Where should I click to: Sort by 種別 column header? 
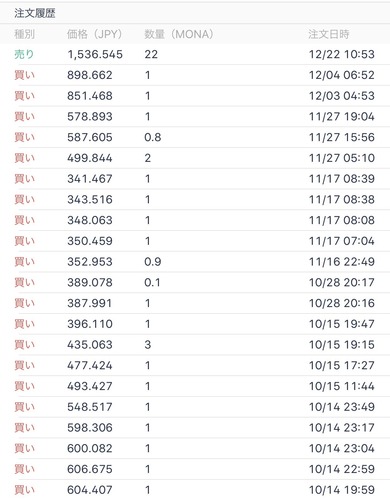[x=24, y=34]
